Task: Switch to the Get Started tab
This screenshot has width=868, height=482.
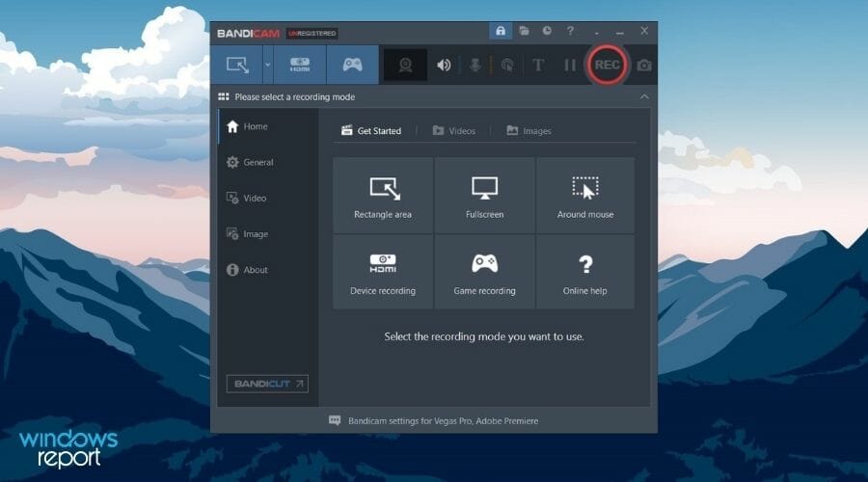Action: [x=371, y=130]
